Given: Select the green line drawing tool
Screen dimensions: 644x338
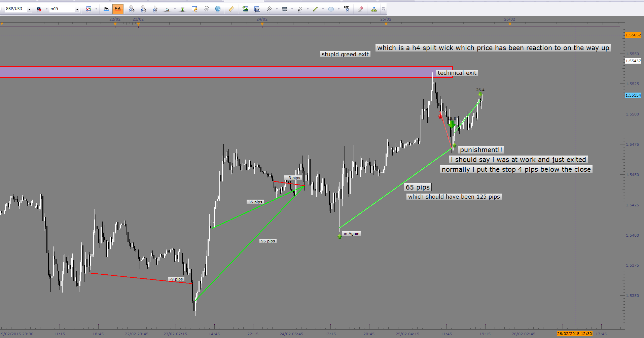Looking at the screenshot, I should coord(315,9).
